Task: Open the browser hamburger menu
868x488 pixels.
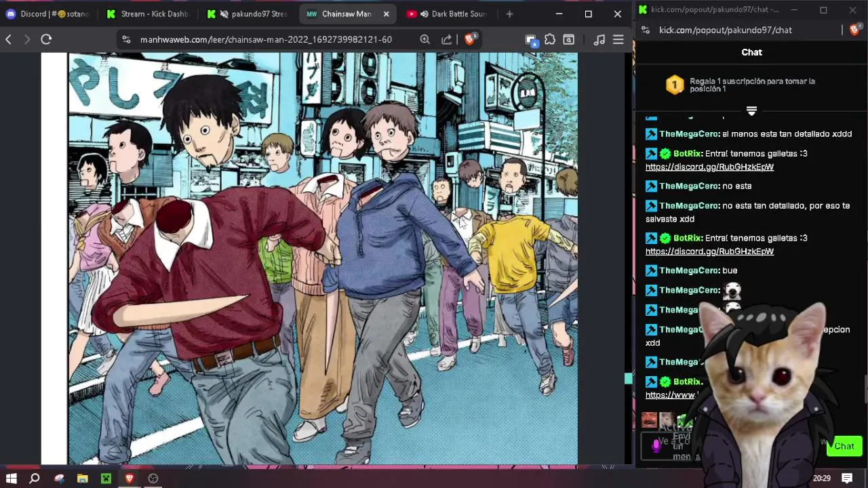Action: coord(618,39)
